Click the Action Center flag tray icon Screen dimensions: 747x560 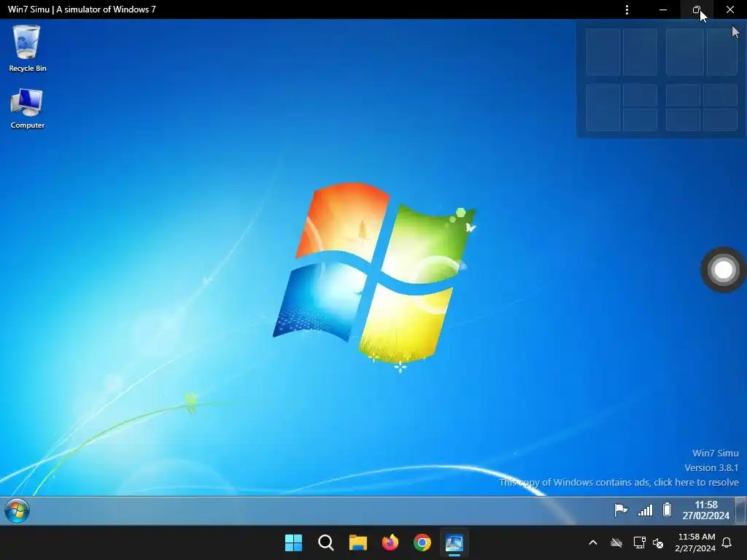(x=621, y=510)
